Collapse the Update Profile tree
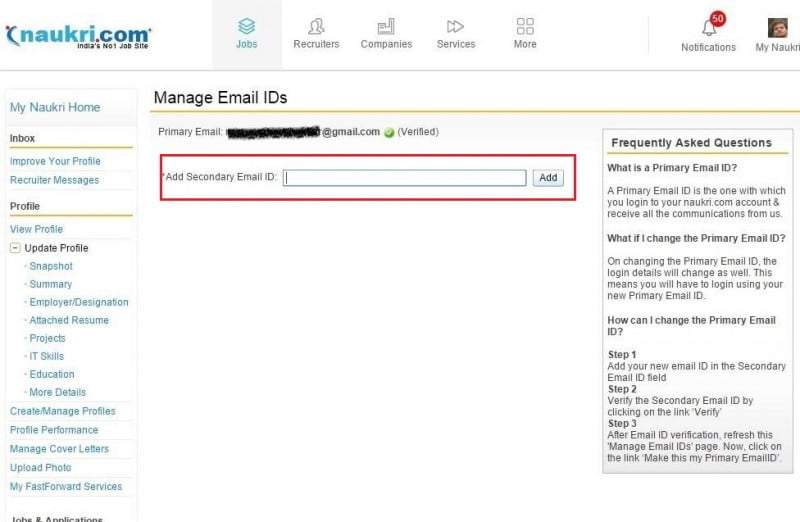The width and height of the screenshot is (800, 522). [16, 248]
